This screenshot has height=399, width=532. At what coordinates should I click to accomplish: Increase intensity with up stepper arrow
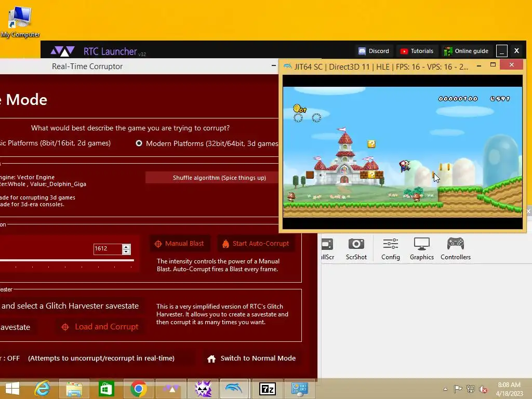[x=126, y=247]
